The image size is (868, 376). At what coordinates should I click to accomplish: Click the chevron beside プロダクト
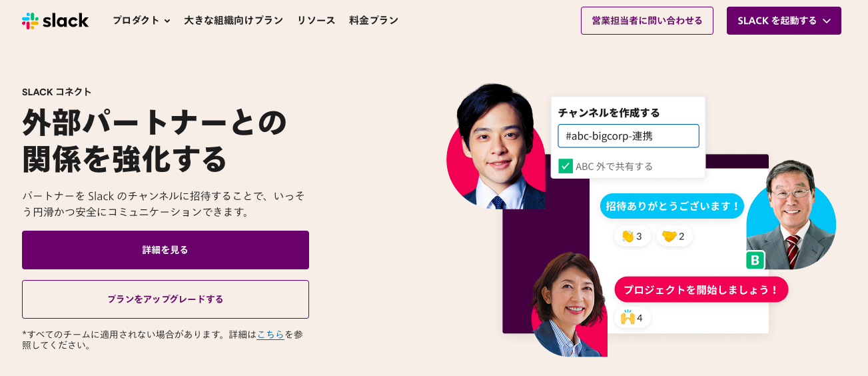[167, 21]
